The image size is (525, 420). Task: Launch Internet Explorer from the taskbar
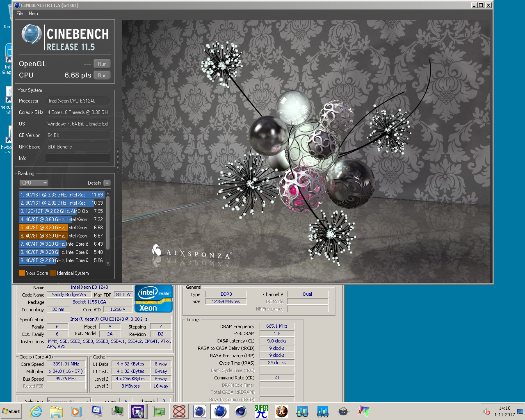(x=36, y=411)
